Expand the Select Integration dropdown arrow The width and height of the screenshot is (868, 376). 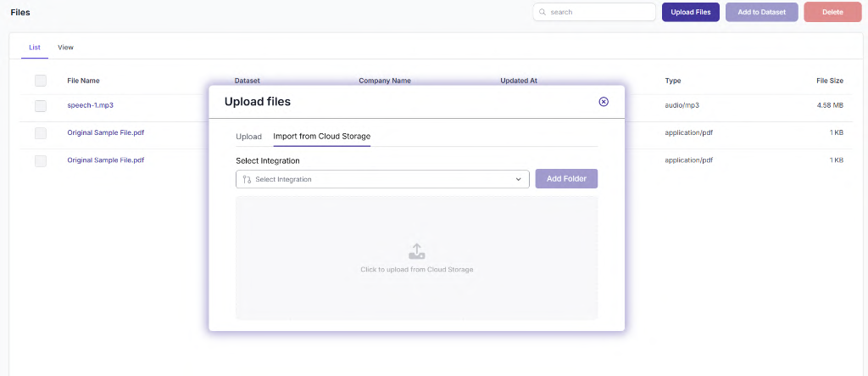coord(519,179)
